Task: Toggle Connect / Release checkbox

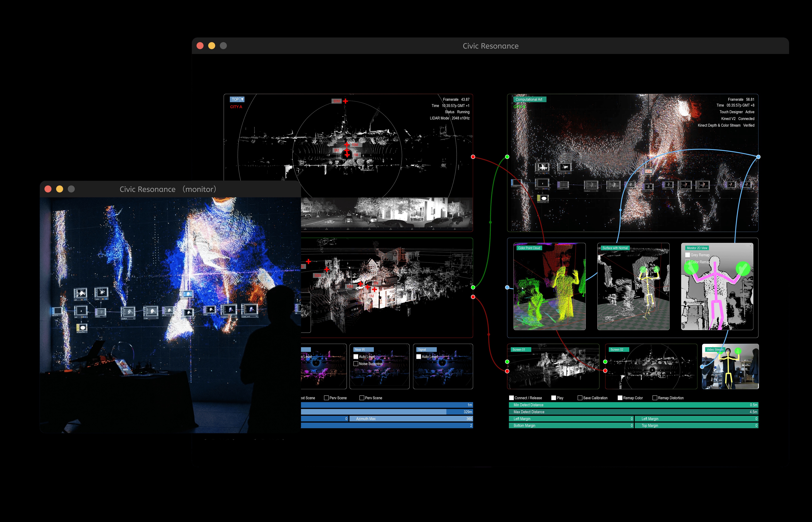Action: coord(511,398)
